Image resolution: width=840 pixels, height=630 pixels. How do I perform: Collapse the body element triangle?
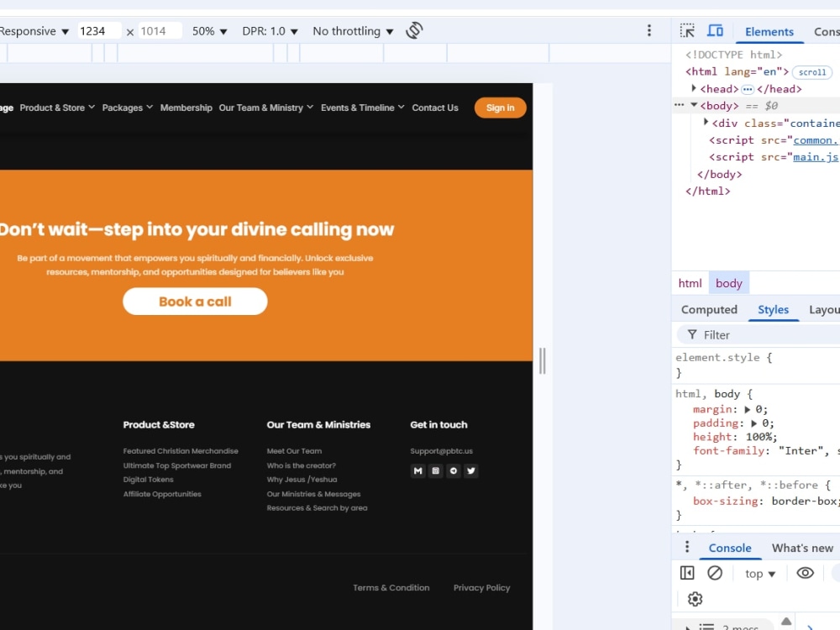pyautogui.click(x=694, y=105)
